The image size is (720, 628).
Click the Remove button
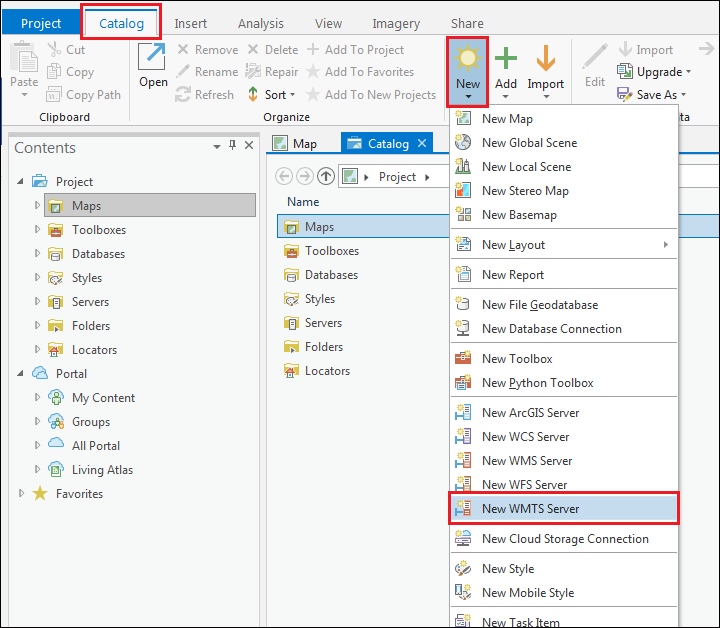point(208,50)
